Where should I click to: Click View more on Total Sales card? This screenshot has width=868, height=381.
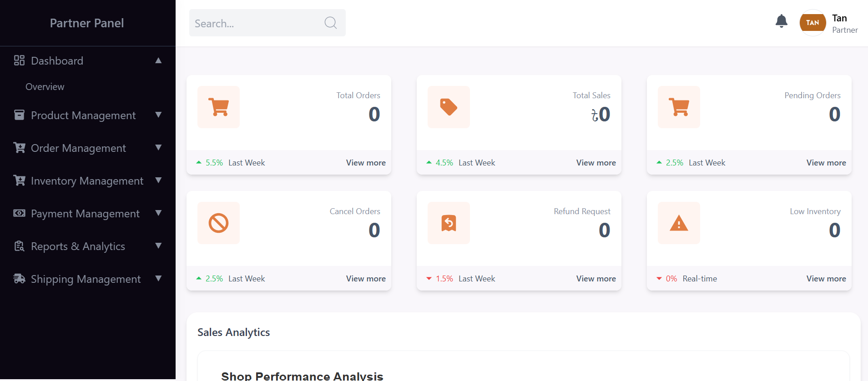(x=596, y=163)
